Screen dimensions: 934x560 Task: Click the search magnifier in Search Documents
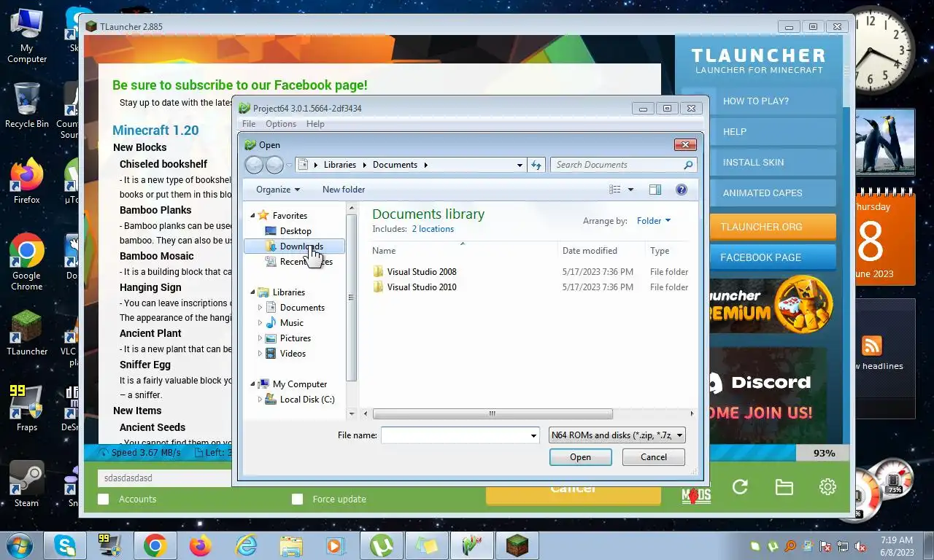click(687, 165)
